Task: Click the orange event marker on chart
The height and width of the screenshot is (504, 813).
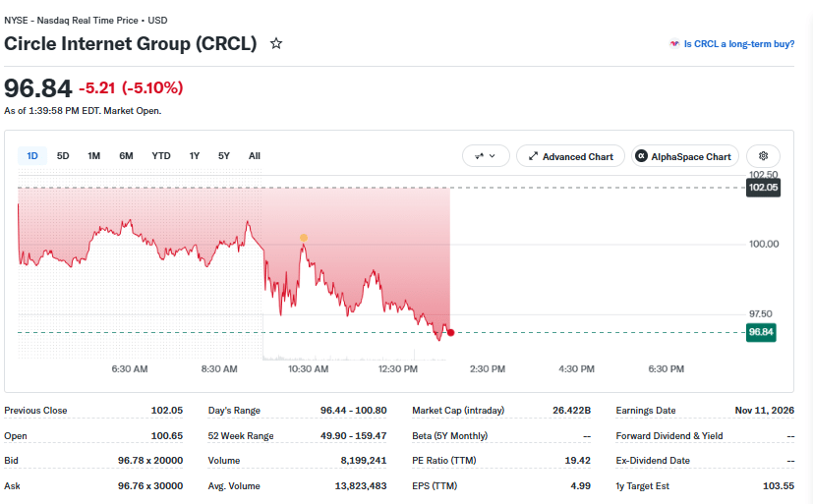Action: (304, 238)
